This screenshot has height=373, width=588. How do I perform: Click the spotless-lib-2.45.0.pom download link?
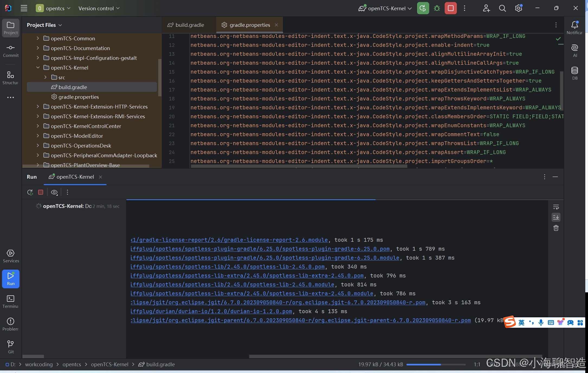[x=228, y=266]
